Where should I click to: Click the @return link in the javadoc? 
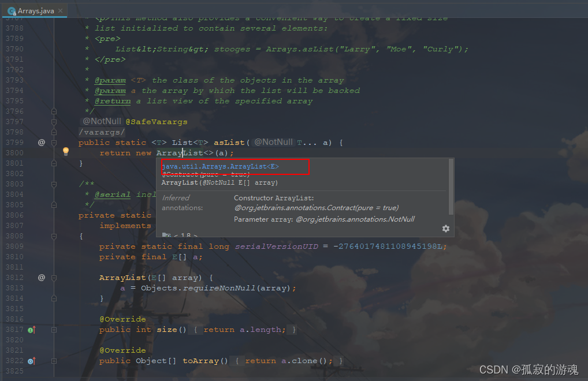[x=113, y=100]
